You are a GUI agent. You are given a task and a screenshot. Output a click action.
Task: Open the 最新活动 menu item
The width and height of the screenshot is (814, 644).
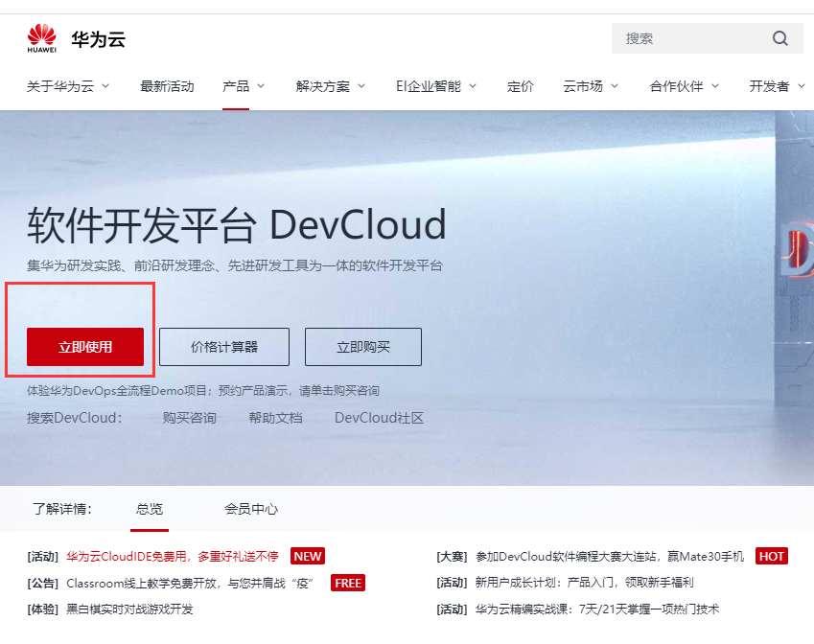(167, 86)
